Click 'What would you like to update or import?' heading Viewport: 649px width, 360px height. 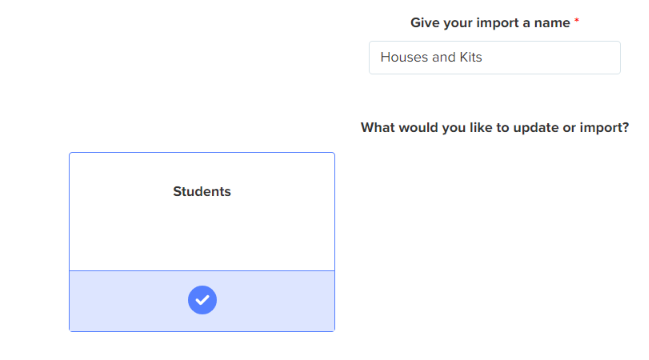pos(495,127)
